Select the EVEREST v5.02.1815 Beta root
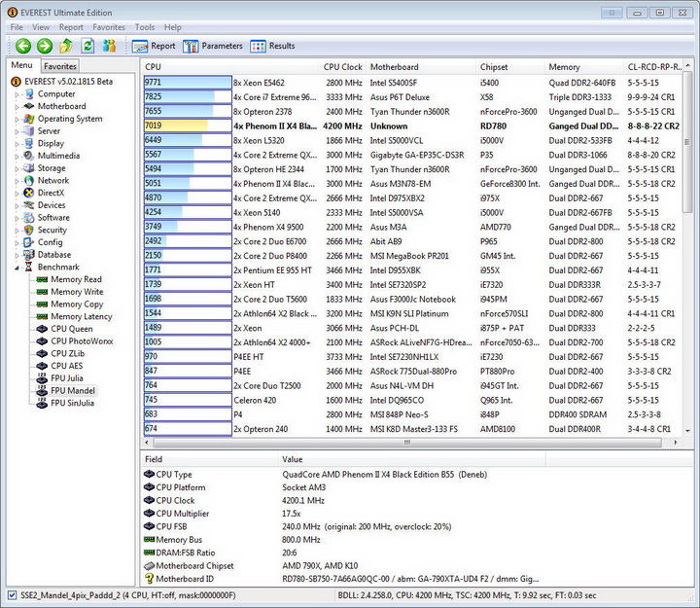 [68, 82]
